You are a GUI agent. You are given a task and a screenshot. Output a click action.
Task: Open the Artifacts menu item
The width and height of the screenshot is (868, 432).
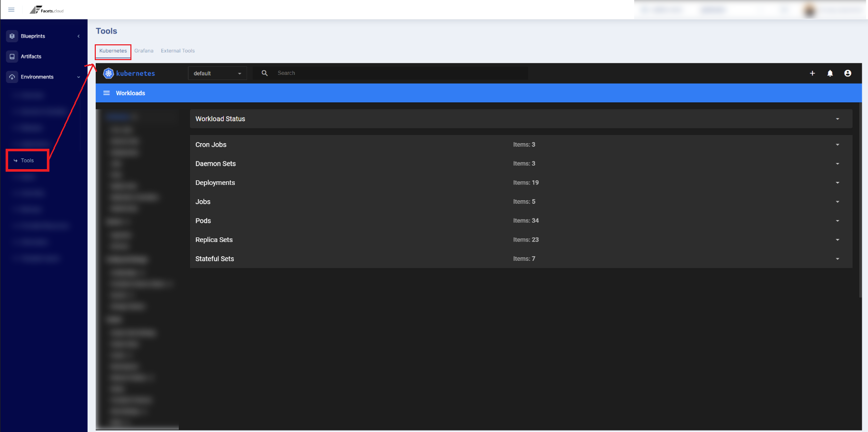point(31,57)
